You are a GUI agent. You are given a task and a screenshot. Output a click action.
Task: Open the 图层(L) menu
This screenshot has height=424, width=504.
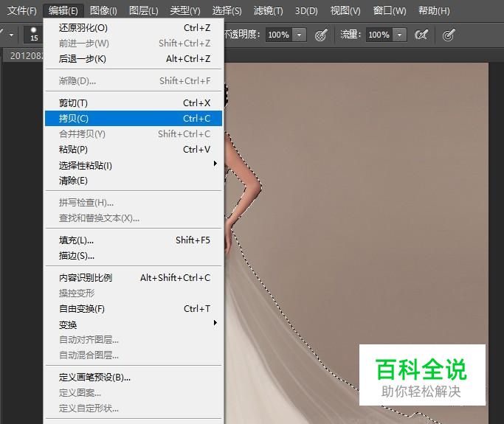pos(144,11)
